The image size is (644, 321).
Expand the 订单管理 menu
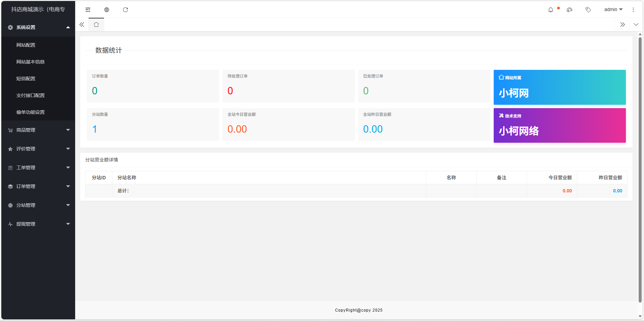click(x=38, y=186)
